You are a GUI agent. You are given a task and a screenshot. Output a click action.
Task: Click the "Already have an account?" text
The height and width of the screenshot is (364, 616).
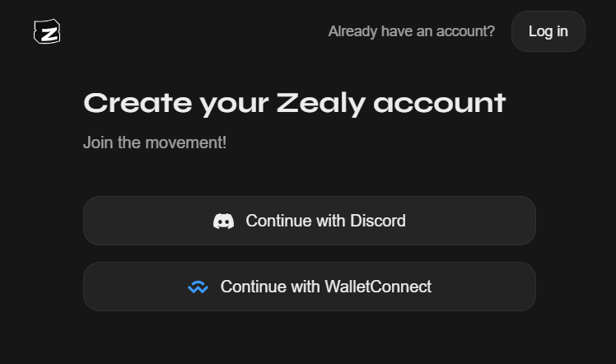point(411,31)
